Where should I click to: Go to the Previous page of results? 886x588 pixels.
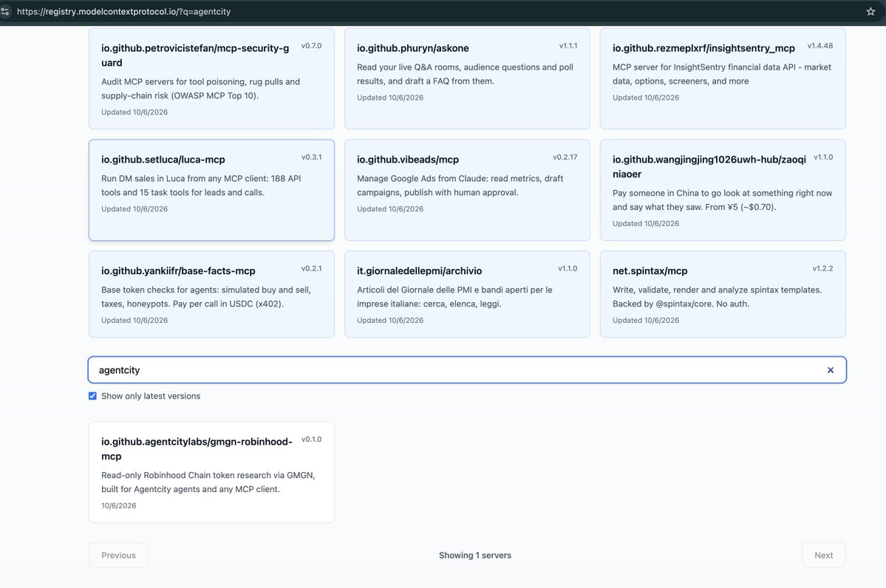pyautogui.click(x=119, y=555)
